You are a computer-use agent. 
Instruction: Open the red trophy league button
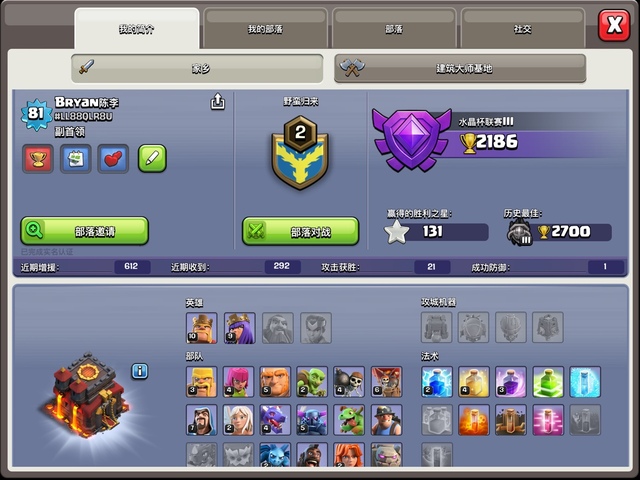(x=38, y=158)
